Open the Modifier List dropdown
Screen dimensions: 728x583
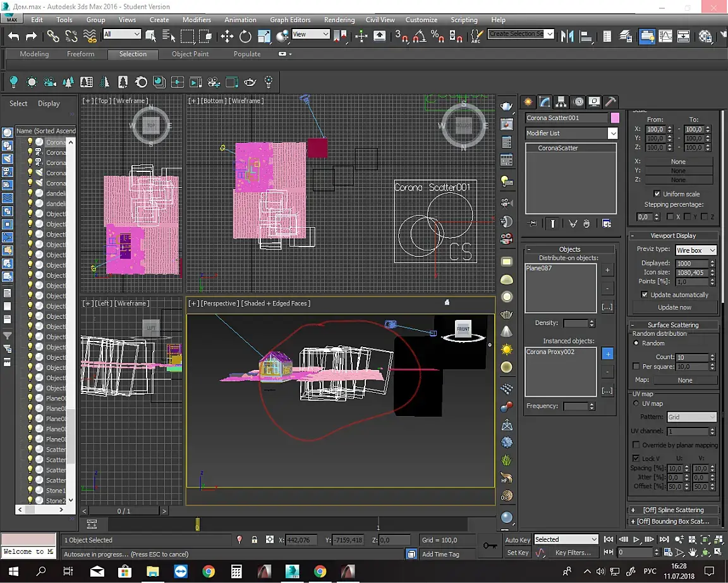(571, 133)
